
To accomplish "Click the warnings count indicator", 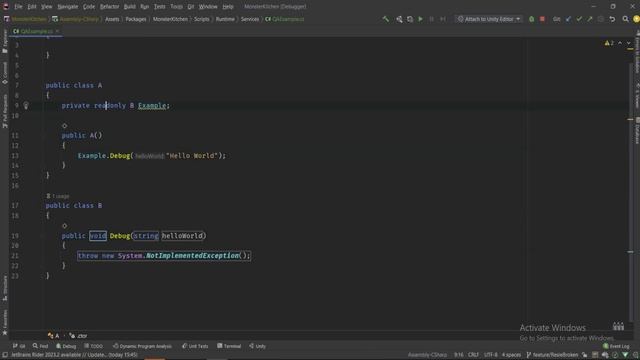I will click(x=609, y=43).
